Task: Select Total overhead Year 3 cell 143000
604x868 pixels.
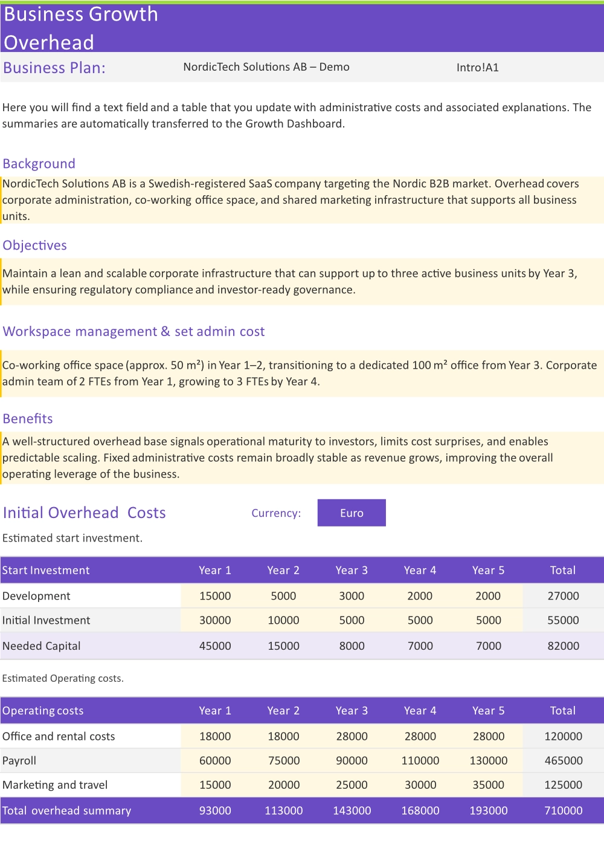Action: pyautogui.click(x=352, y=811)
